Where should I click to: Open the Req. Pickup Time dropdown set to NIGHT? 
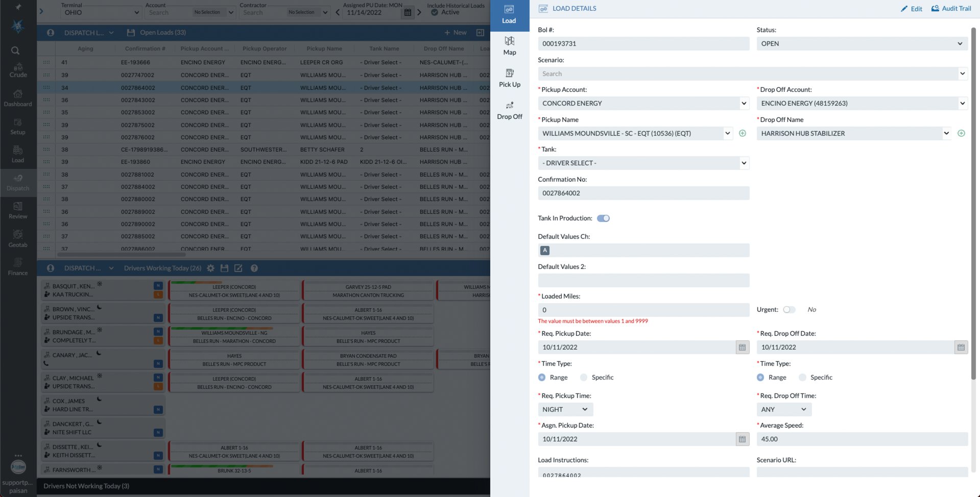click(x=565, y=409)
